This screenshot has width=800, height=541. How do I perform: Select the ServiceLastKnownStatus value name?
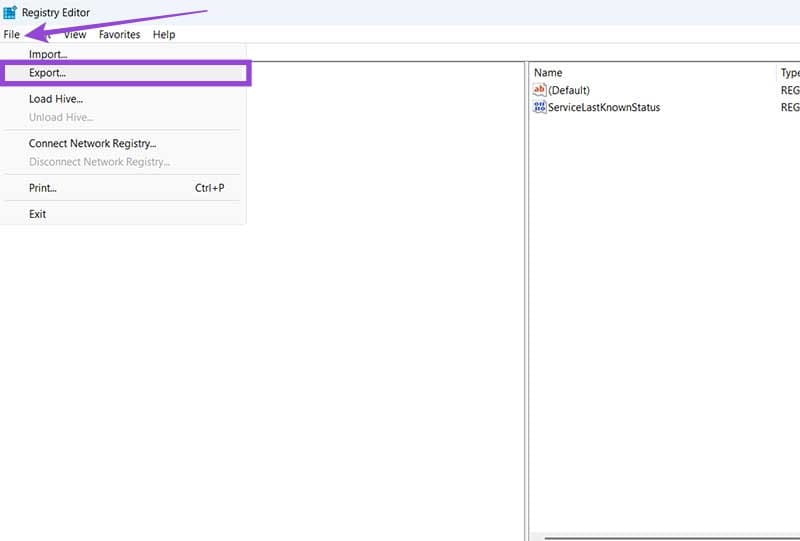point(604,107)
